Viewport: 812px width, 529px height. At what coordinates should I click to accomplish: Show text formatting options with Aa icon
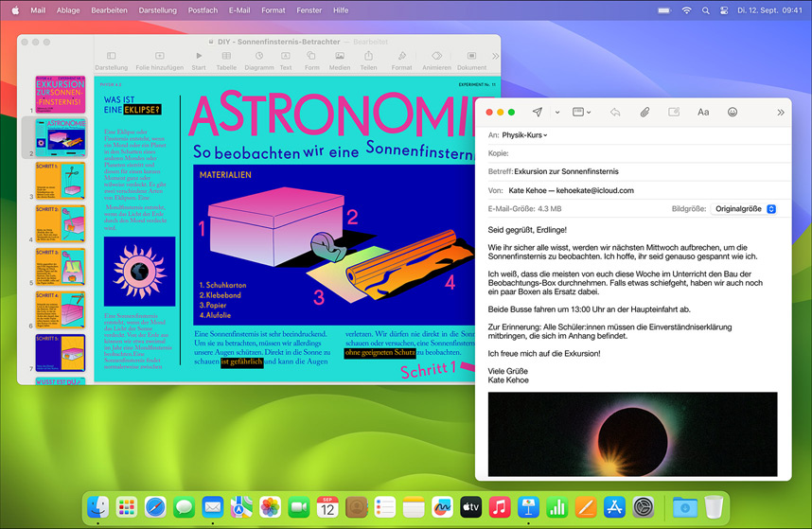pos(703,112)
